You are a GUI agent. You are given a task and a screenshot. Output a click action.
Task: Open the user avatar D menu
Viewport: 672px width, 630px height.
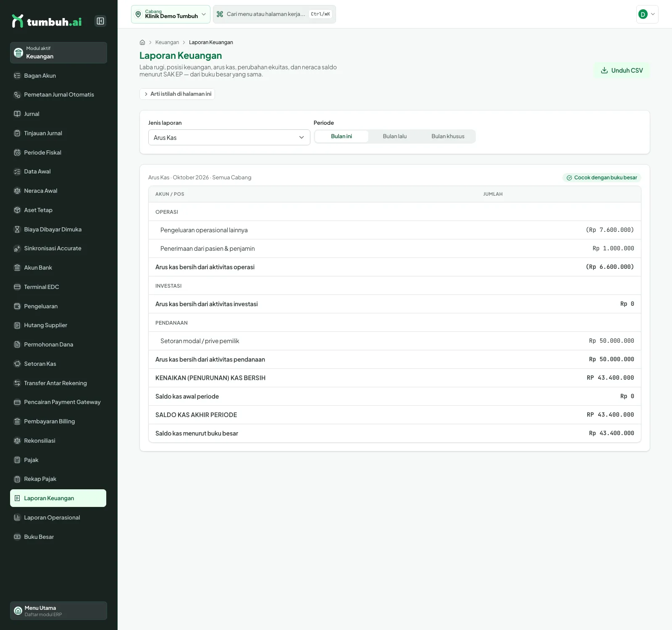(647, 14)
